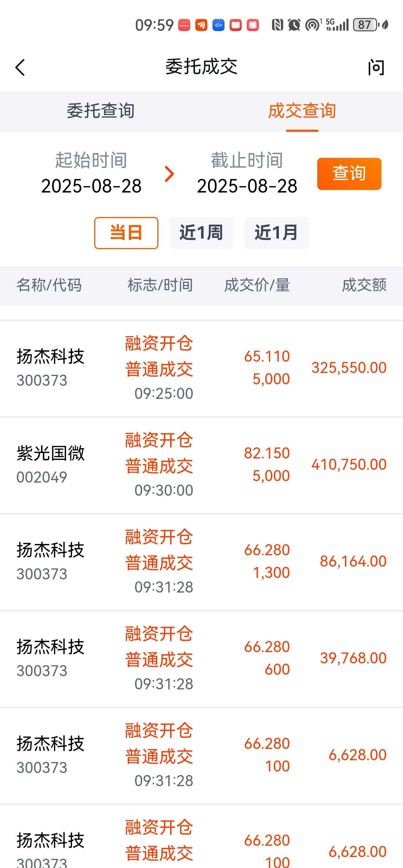Open the 扬杰科技 09:25:00 trade record
The height and width of the screenshot is (868, 403).
click(201, 369)
